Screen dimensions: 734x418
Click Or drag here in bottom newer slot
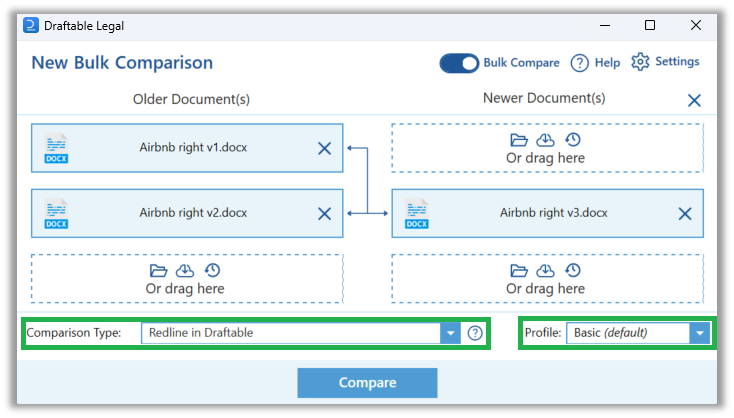(x=545, y=289)
